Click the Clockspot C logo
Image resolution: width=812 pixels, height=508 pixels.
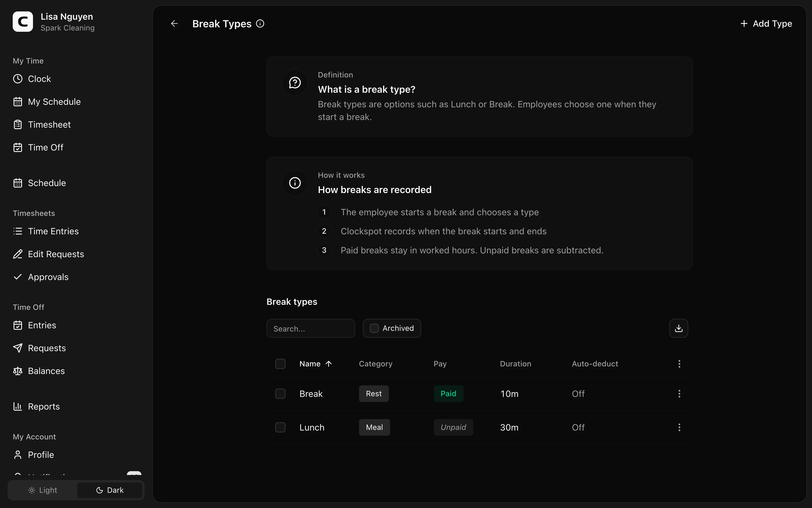23,22
